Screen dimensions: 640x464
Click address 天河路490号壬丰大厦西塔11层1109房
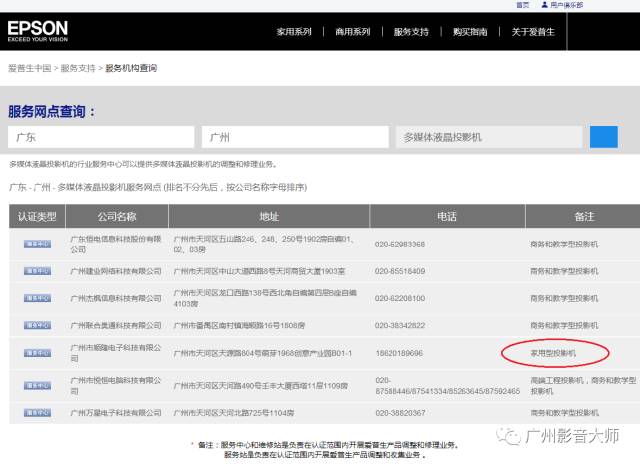coord(260,386)
